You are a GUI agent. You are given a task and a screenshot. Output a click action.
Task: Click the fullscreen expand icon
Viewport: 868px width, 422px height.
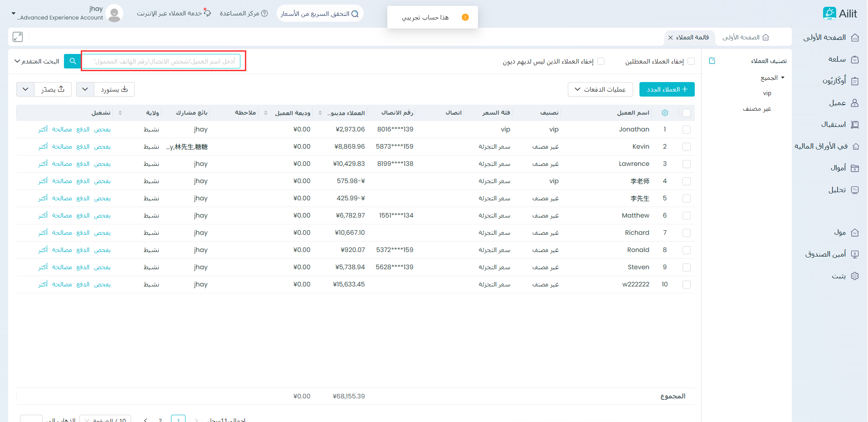click(x=18, y=37)
